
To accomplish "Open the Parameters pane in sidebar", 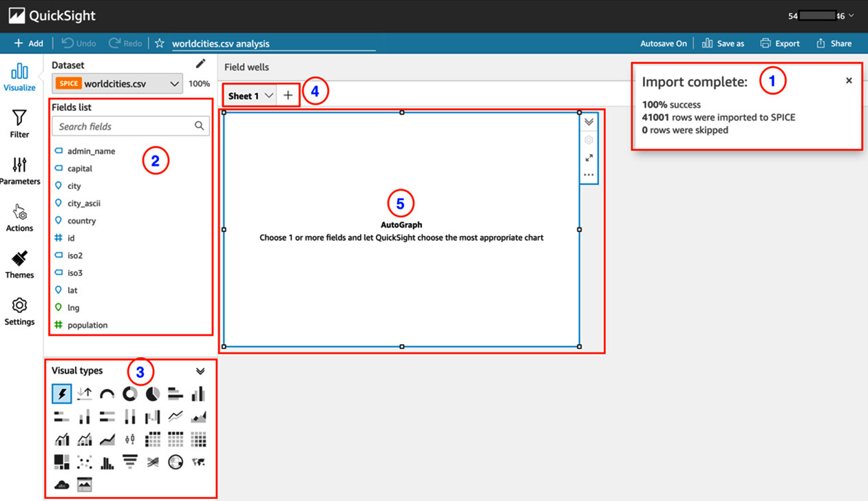I will (x=19, y=171).
